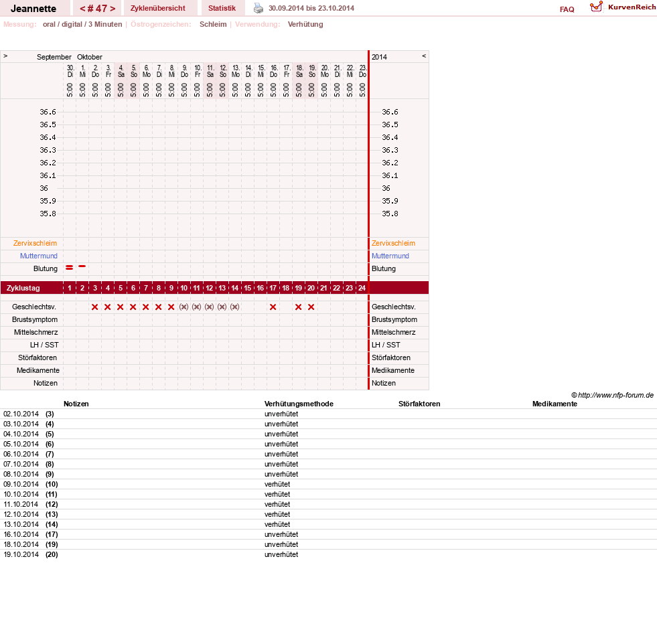Click the Störfaktoren column header

(x=419, y=404)
